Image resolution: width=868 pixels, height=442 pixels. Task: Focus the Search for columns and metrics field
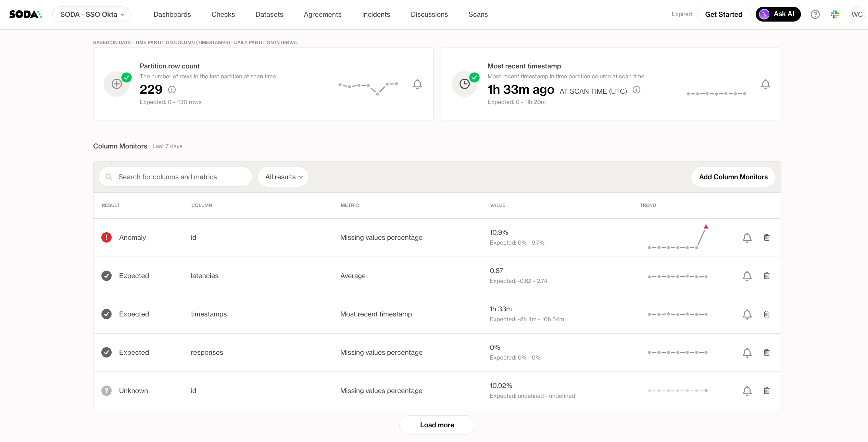(x=175, y=177)
